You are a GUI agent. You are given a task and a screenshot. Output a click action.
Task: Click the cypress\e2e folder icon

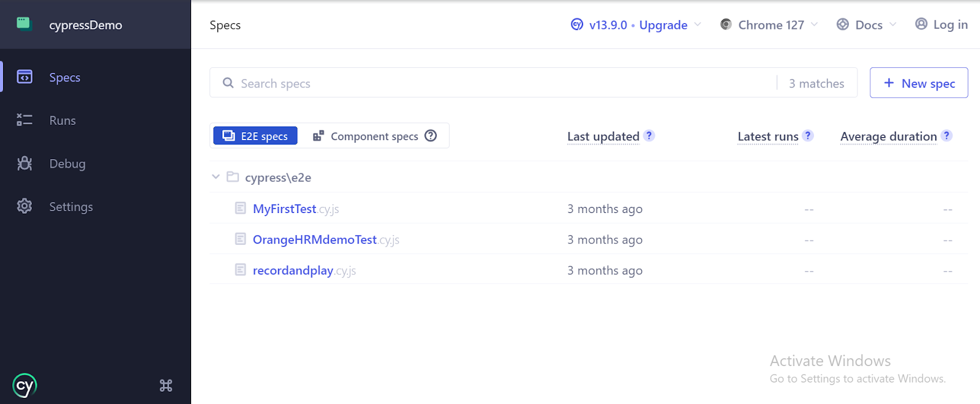point(233,176)
